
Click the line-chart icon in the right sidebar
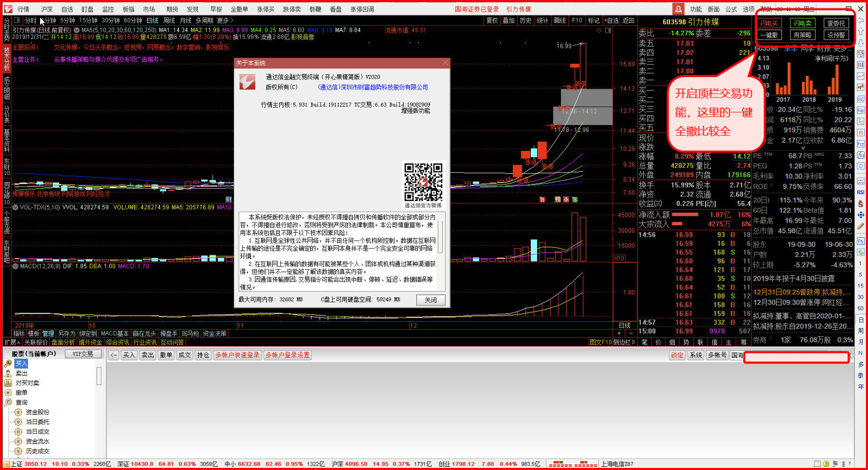point(861,76)
